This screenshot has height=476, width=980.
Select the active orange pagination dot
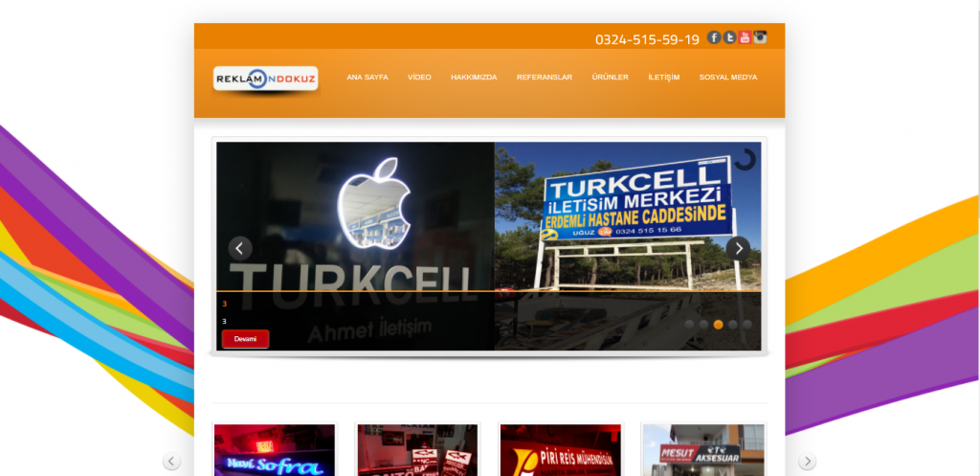tap(718, 325)
